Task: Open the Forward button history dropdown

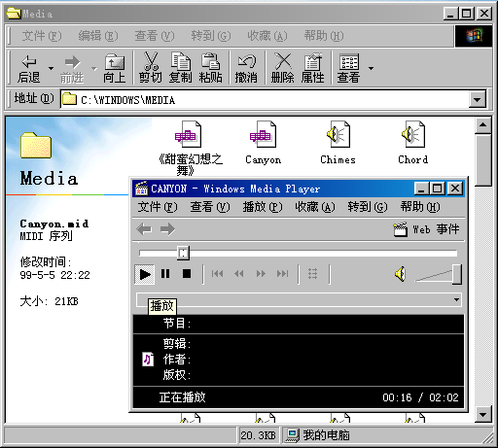Action: [94, 68]
